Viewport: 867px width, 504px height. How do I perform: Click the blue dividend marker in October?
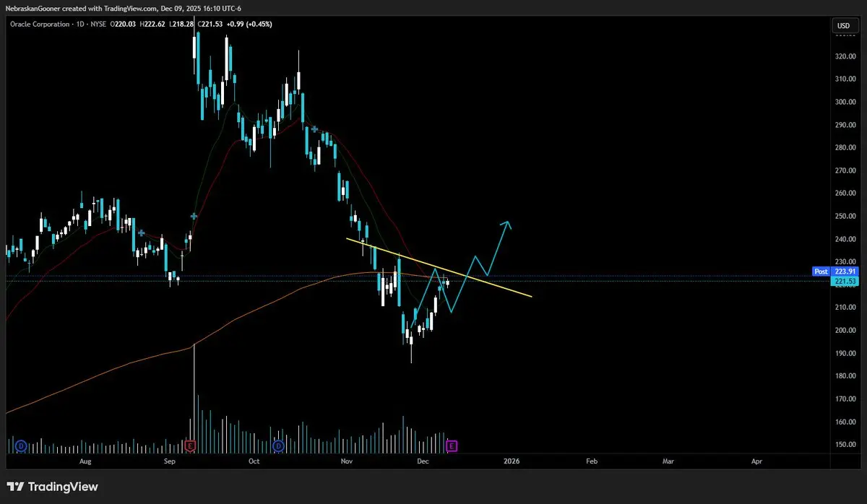tap(278, 446)
